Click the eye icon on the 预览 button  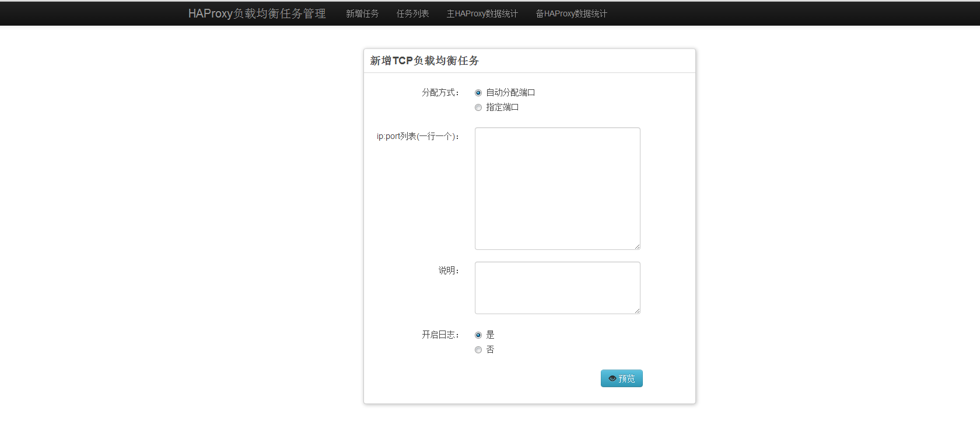point(612,379)
